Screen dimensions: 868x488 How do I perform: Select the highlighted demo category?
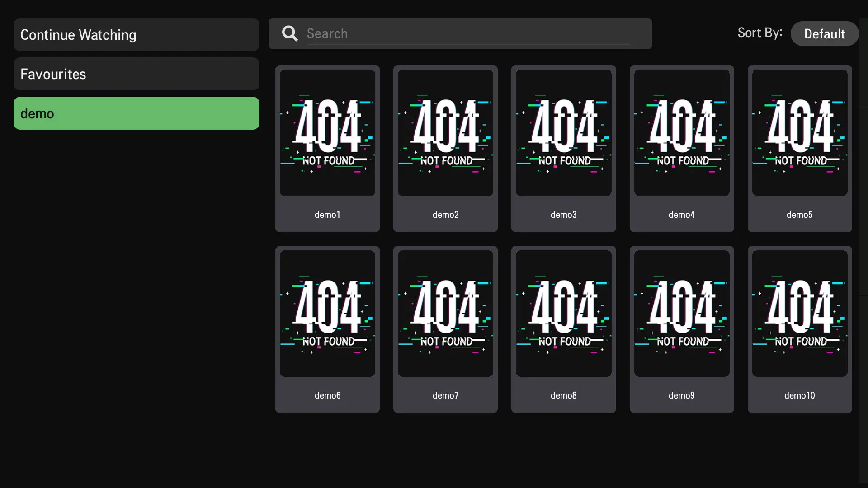[x=136, y=113]
